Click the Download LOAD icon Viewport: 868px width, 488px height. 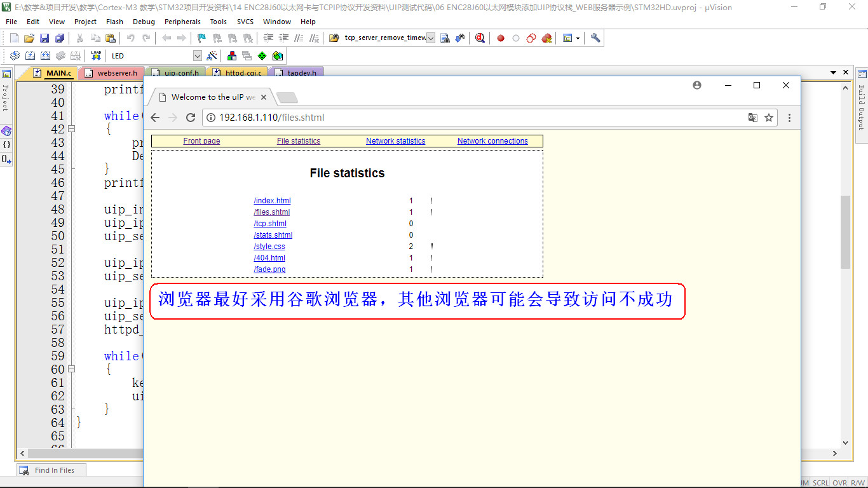point(96,56)
